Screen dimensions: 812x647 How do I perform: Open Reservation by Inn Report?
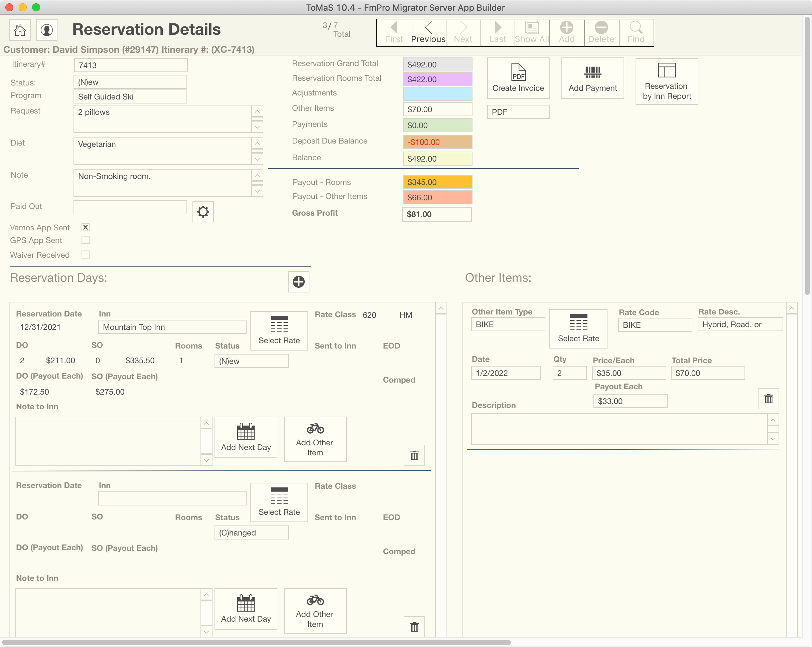(666, 81)
